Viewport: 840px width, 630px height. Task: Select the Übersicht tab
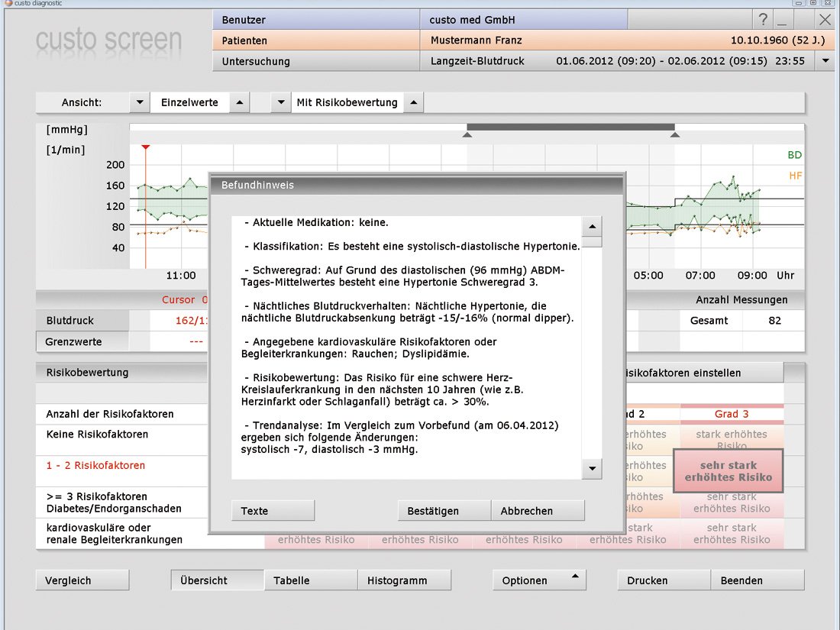tap(218, 580)
